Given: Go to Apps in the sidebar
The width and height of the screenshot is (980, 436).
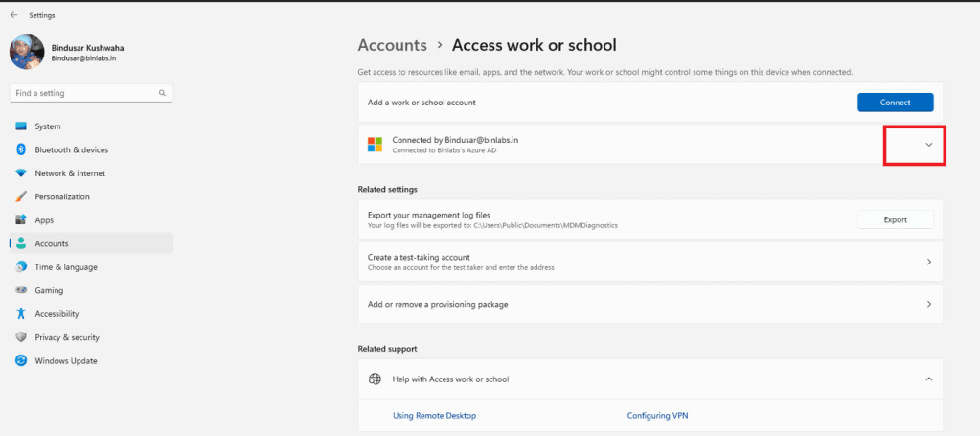Looking at the screenshot, I should (44, 220).
